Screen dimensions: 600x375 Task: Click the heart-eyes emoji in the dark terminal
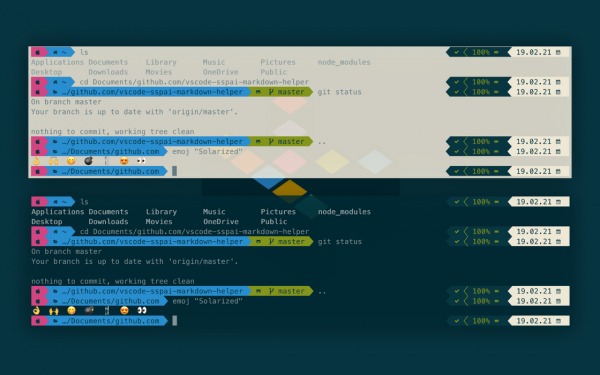124,311
